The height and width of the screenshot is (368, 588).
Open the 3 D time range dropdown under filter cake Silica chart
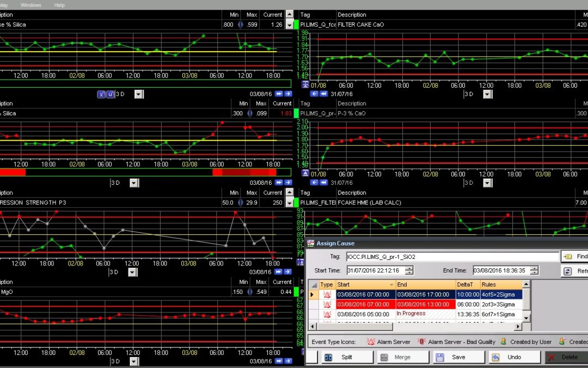tap(139, 94)
